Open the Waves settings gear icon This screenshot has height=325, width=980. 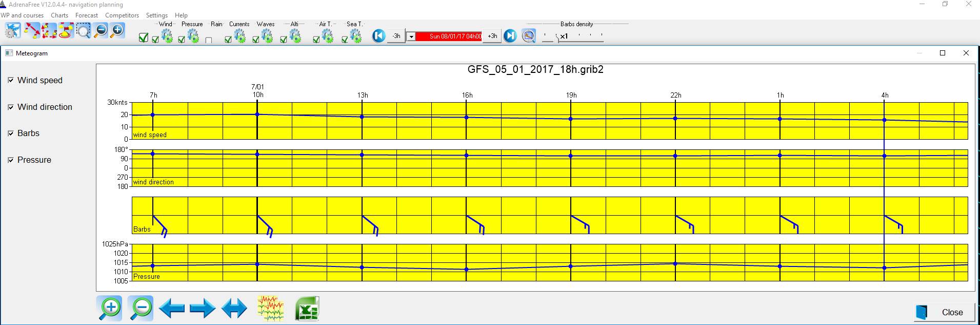(267, 36)
